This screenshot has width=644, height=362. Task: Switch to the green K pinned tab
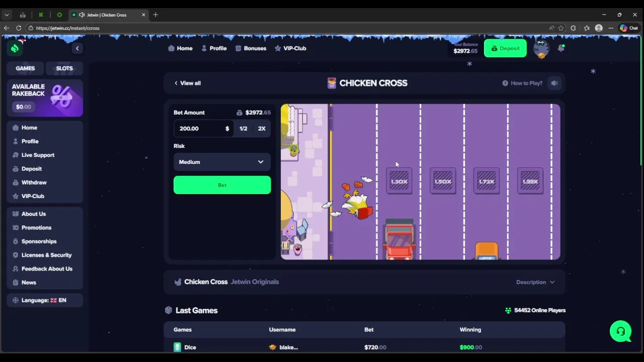point(41,15)
